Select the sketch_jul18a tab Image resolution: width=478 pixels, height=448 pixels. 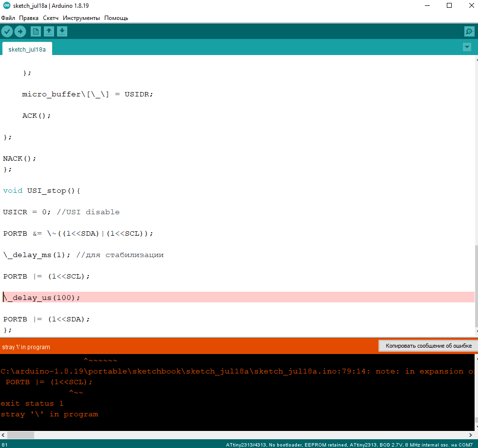(x=27, y=49)
